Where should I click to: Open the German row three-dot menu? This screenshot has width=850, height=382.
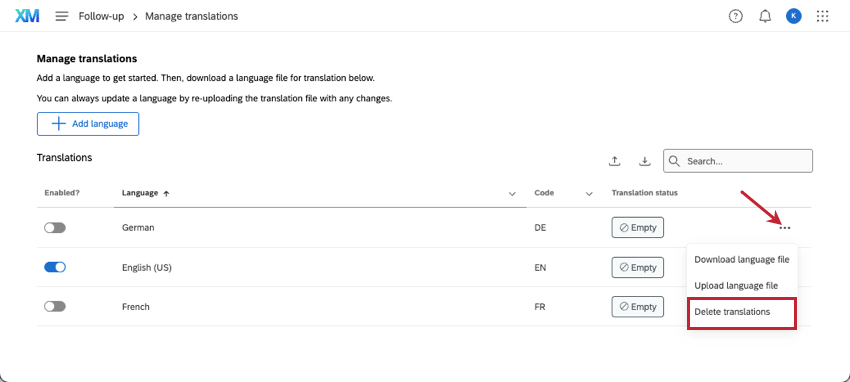click(784, 228)
